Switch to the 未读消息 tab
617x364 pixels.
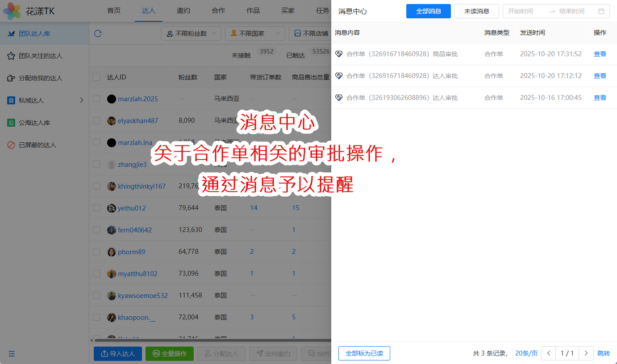(476, 11)
